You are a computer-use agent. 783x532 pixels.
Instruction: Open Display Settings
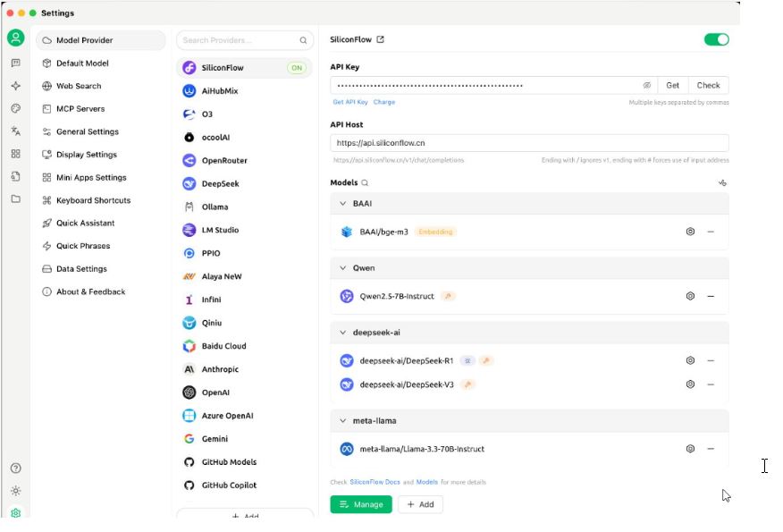pos(100,155)
